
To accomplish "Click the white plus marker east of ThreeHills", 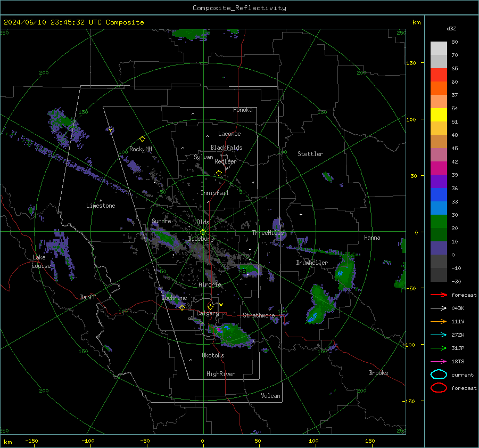I will click(301, 214).
